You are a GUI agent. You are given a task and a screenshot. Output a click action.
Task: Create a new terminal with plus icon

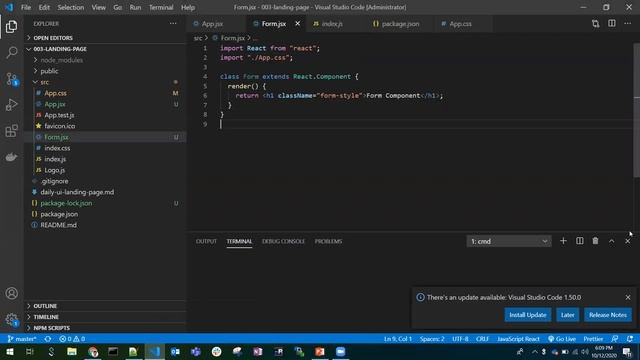563,241
